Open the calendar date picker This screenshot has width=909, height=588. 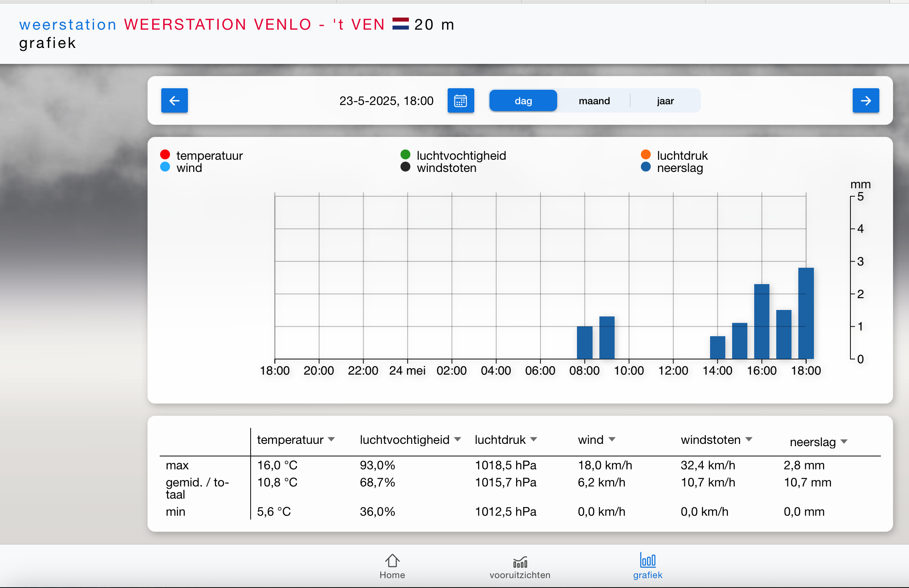[461, 100]
